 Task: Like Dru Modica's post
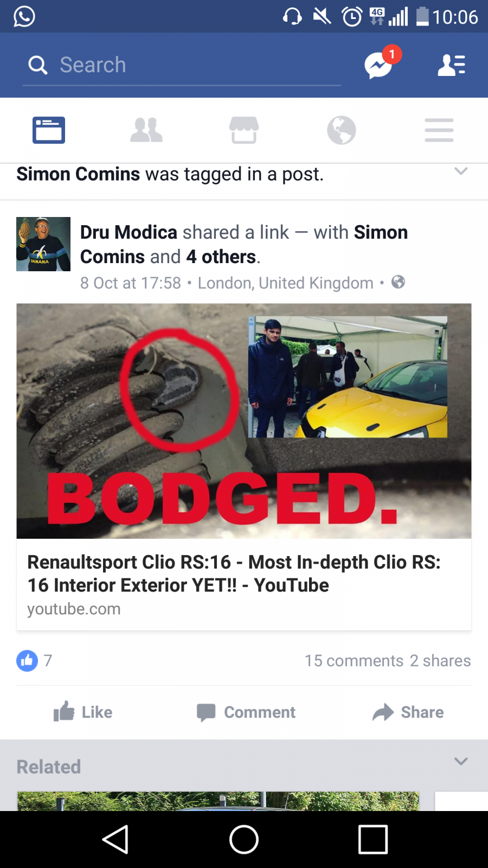[x=83, y=712]
